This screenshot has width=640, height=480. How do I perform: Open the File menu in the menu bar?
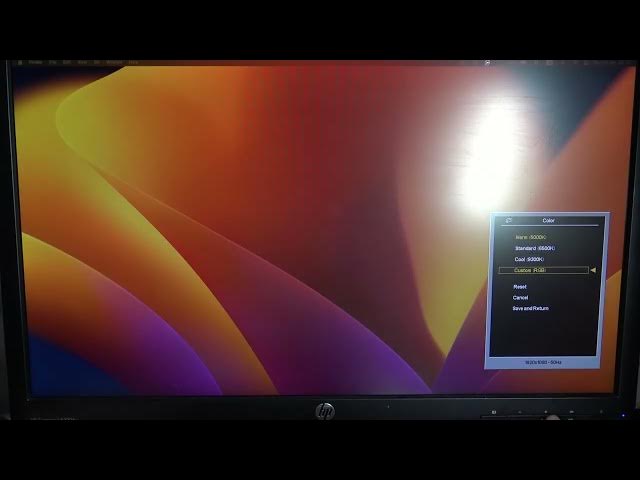pos(55,62)
